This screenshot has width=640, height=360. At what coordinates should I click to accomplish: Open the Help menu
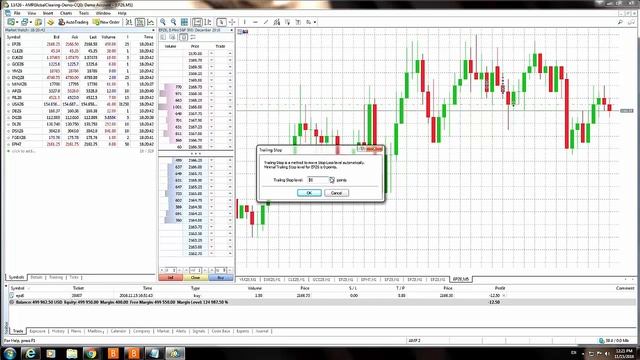(x=122, y=13)
